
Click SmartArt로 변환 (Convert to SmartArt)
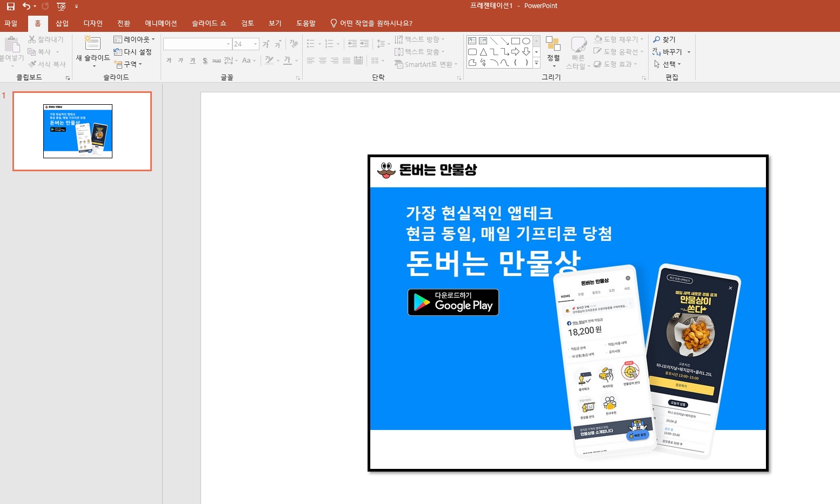(425, 64)
